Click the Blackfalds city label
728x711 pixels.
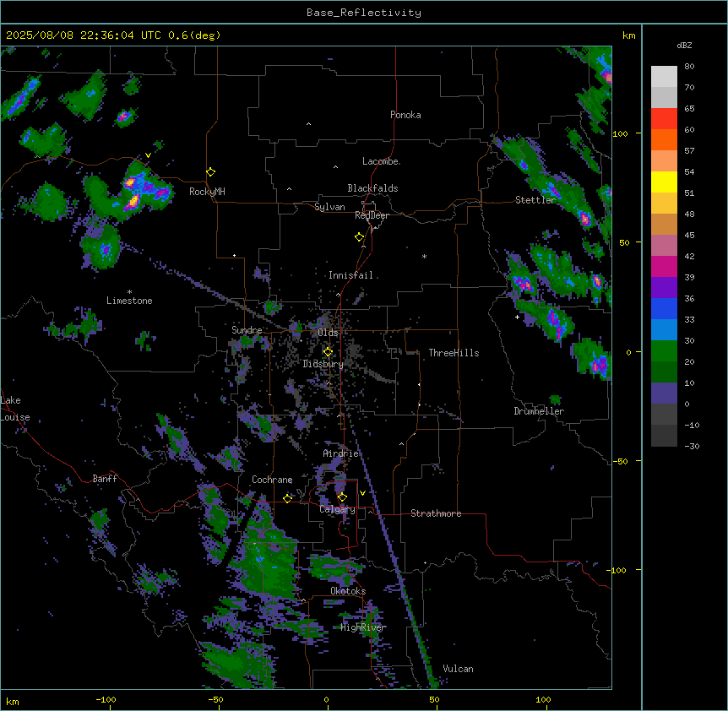coord(372,188)
